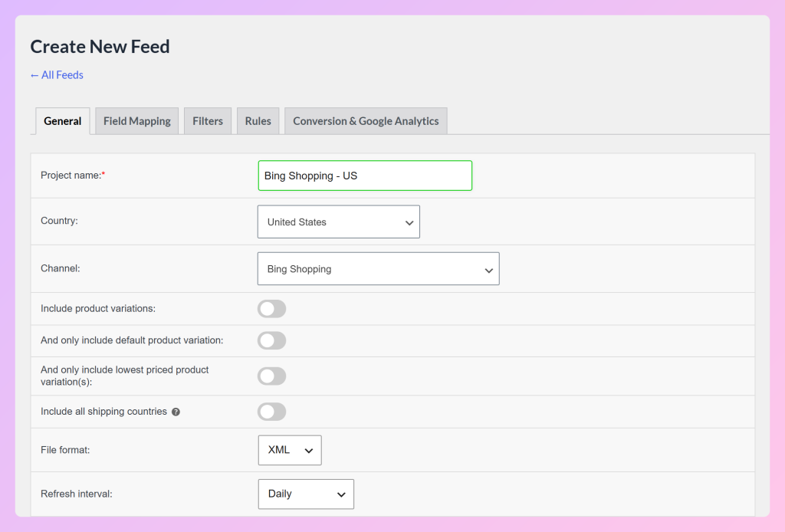Open the Channel dropdown showing Bing Shopping
This screenshot has width=785, height=532.
point(379,269)
